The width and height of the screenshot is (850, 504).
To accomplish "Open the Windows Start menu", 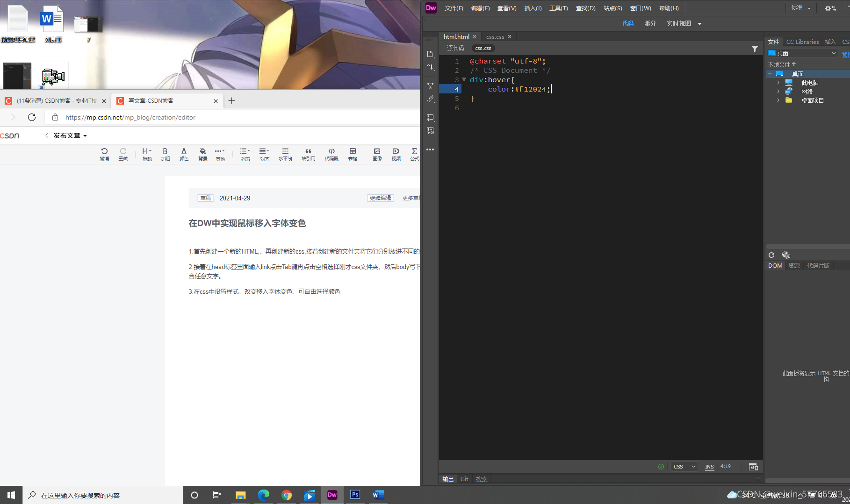I will tap(11, 495).
